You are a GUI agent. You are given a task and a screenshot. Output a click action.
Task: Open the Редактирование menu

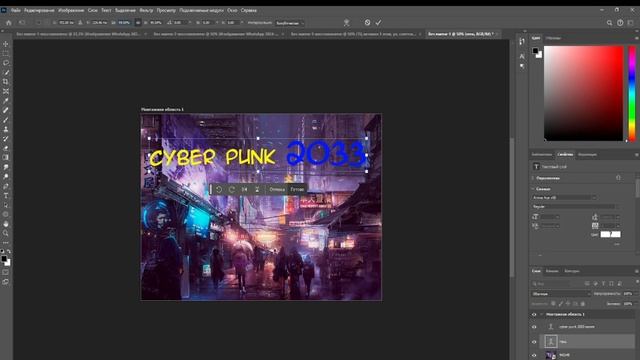pos(39,10)
